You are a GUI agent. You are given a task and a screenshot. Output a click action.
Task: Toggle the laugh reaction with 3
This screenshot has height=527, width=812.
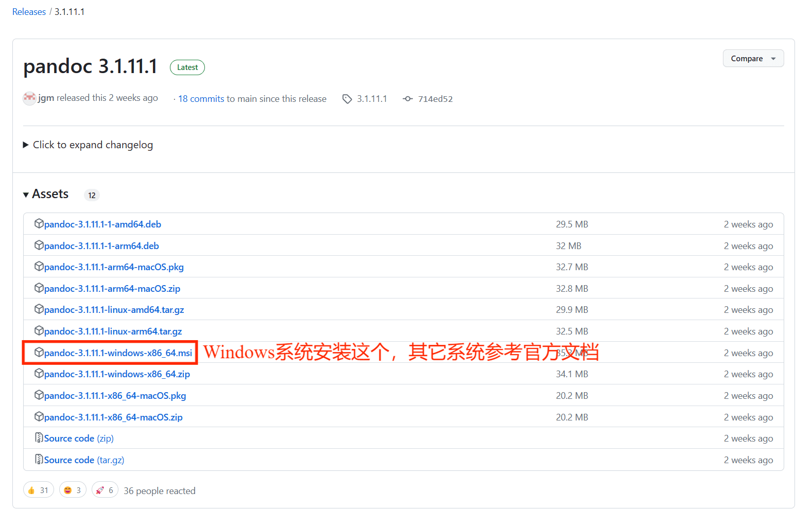coord(73,490)
